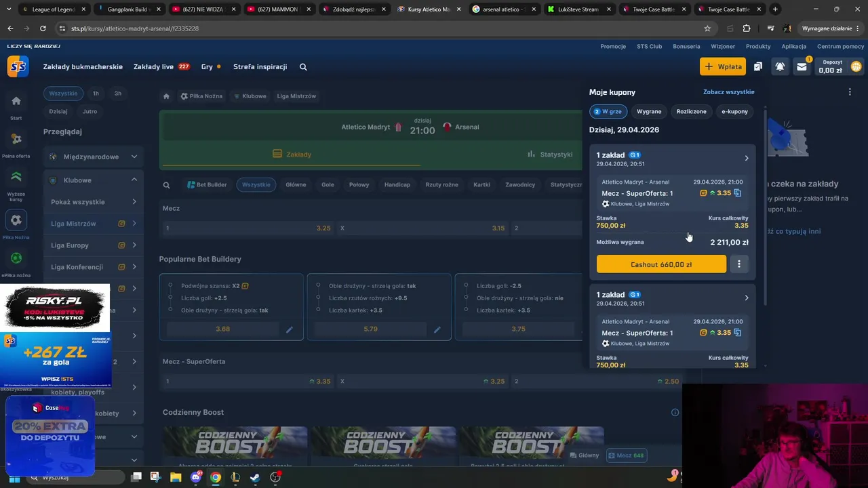Select the Jutro time filter
Screen dimensions: 868x488
(x=90, y=111)
